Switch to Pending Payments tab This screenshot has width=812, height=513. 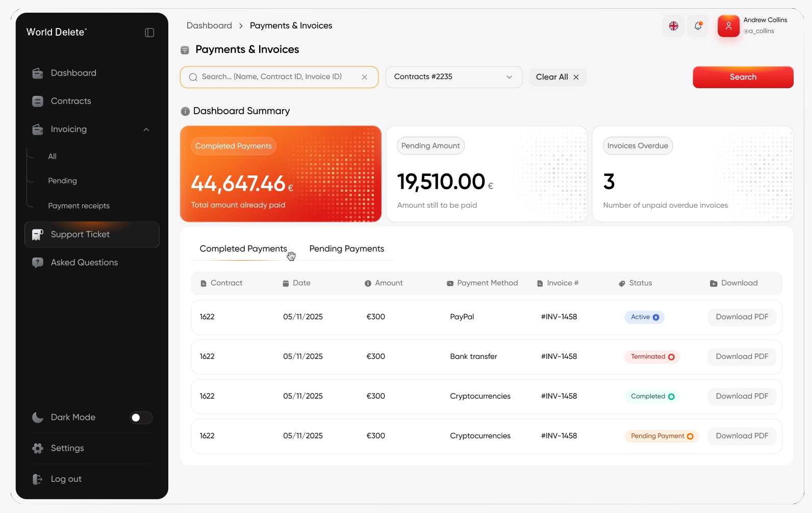(x=346, y=249)
